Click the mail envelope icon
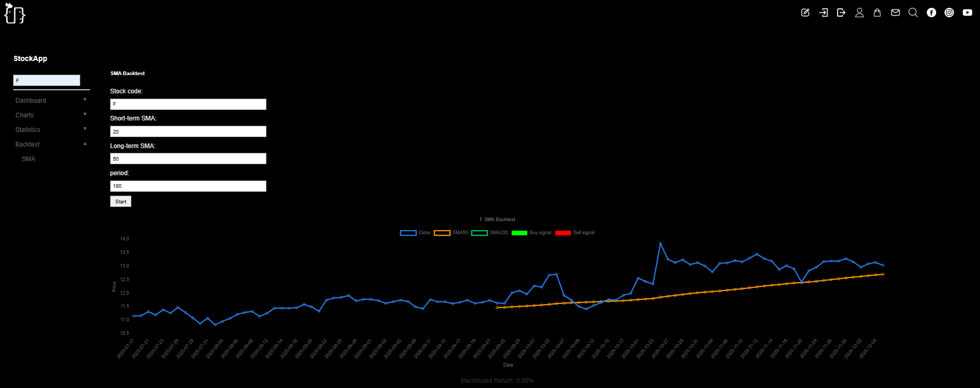The width and height of the screenshot is (980, 388). [896, 13]
